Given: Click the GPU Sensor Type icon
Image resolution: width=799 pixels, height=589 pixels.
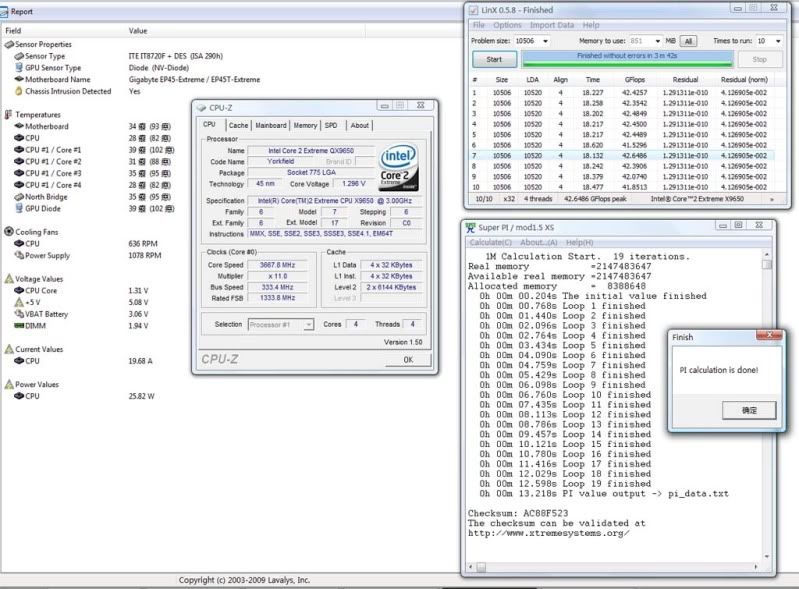Looking at the screenshot, I should tap(19, 67).
